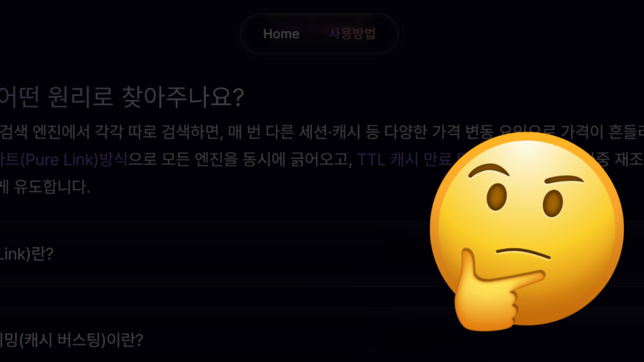
Task: Click the emoji's frowning mouth line
Action: point(524,253)
